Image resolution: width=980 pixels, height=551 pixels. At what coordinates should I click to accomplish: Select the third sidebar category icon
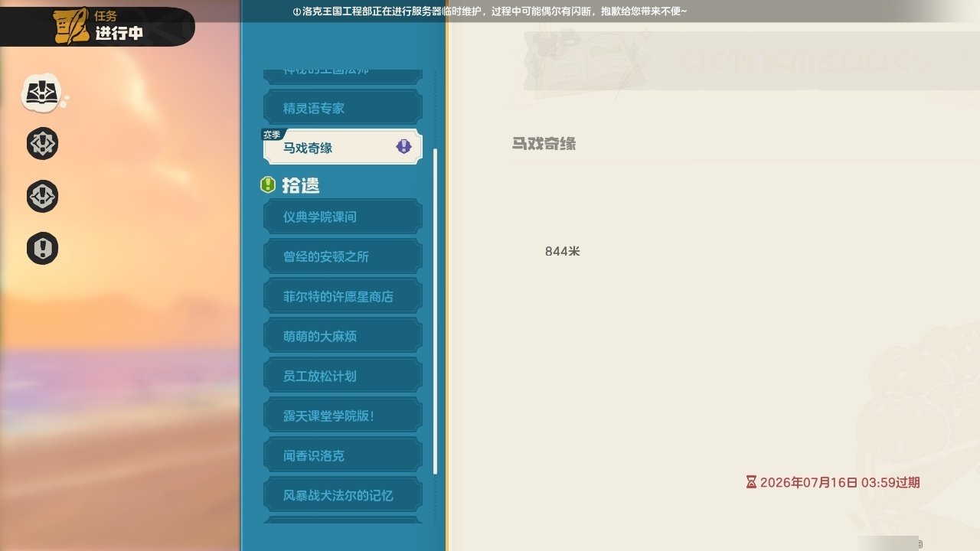pyautogui.click(x=42, y=197)
